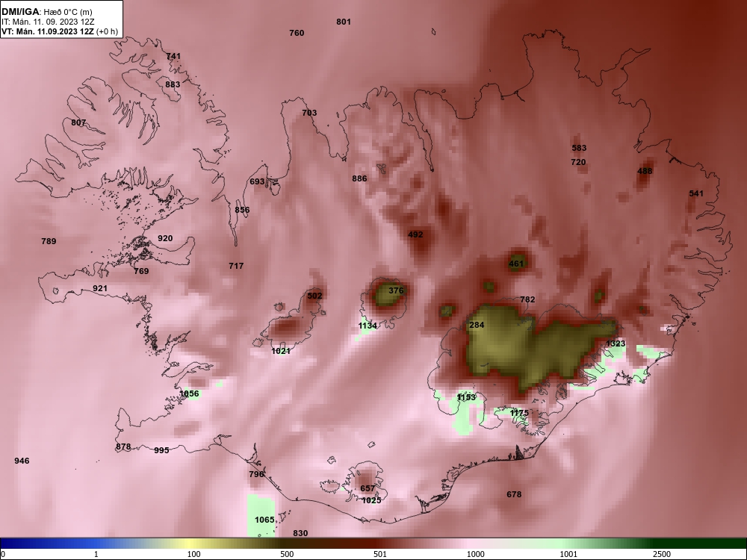Click the 769 height value

[x=141, y=272]
